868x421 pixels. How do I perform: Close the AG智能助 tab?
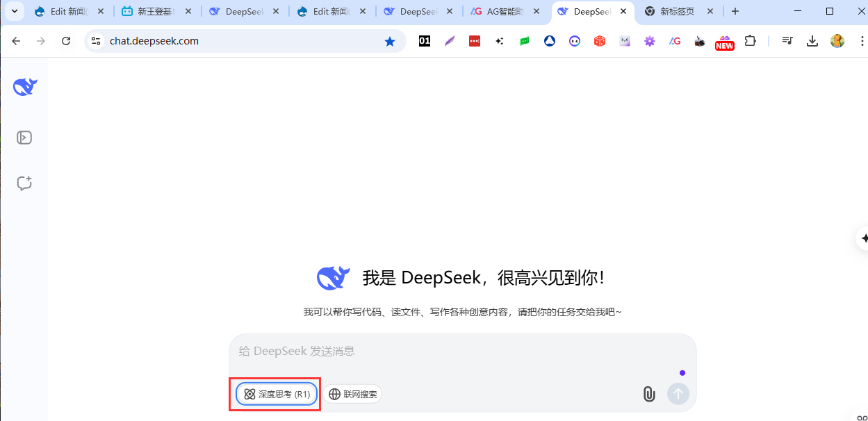point(536,11)
